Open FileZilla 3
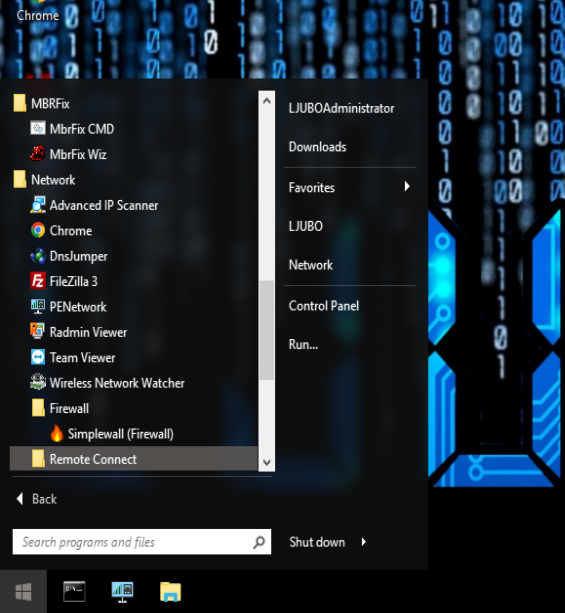This screenshot has width=565, height=613. point(133,281)
